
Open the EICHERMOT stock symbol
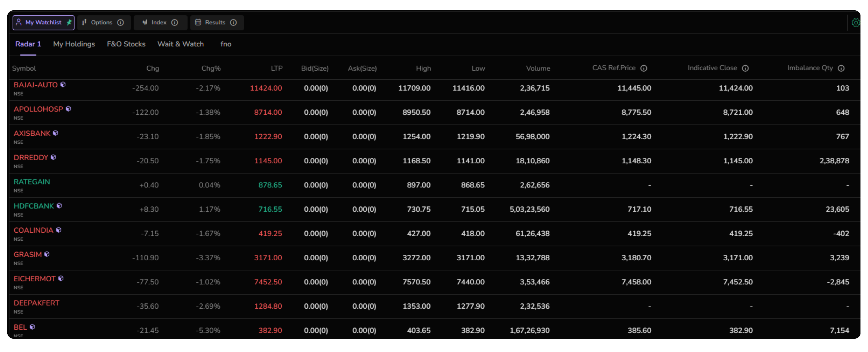tap(35, 279)
